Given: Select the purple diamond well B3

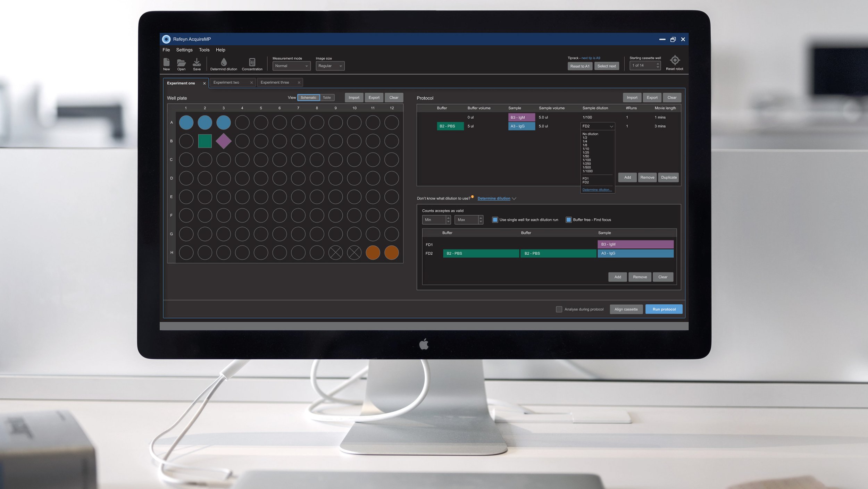Looking at the screenshot, I should 223,141.
